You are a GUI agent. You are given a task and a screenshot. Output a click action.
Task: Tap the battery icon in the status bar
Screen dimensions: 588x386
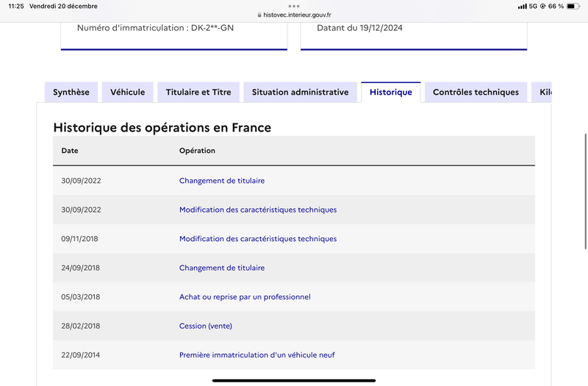coord(573,6)
